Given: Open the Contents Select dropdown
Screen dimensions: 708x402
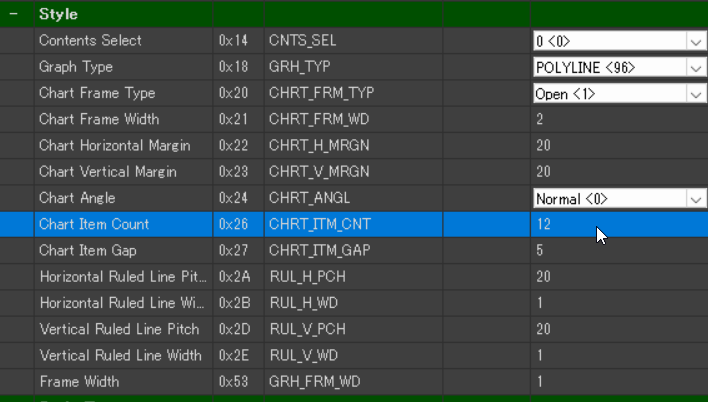Looking at the screenshot, I should [695, 41].
